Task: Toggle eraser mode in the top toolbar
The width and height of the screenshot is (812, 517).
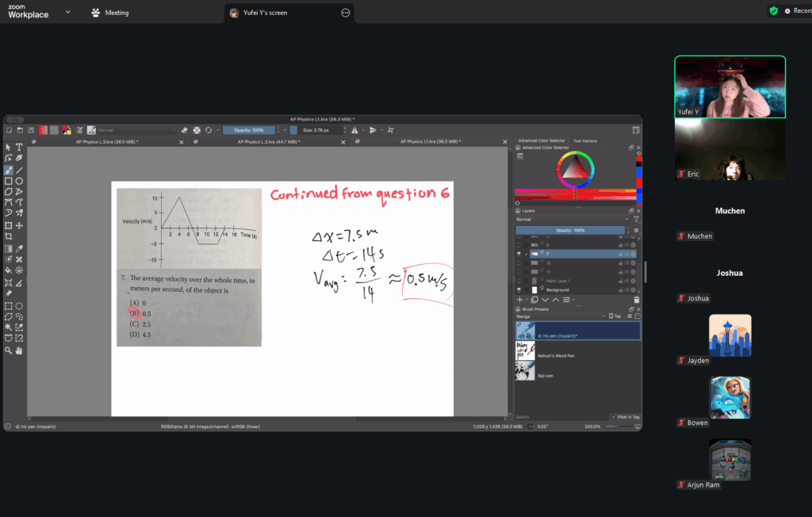Action: [x=184, y=130]
